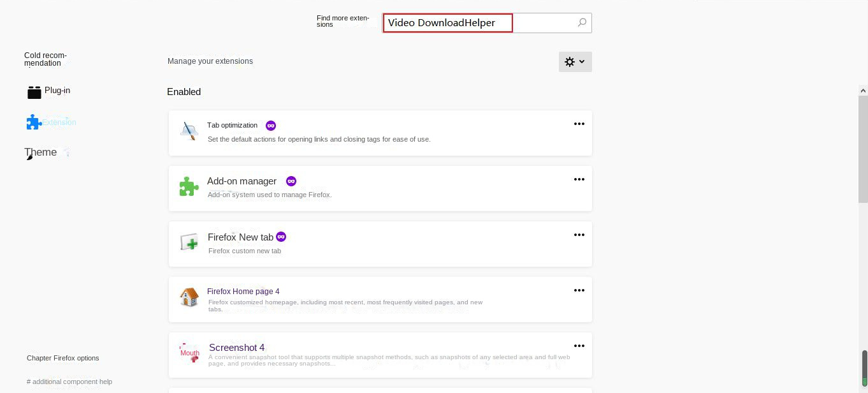This screenshot has height=393, width=868.
Task: Click the search magnifier icon
Action: (581, 23)
